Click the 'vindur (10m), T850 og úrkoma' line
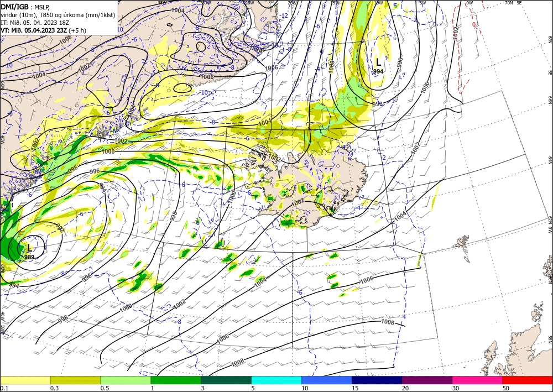553x392 pixels. click(x=58, y=14)
